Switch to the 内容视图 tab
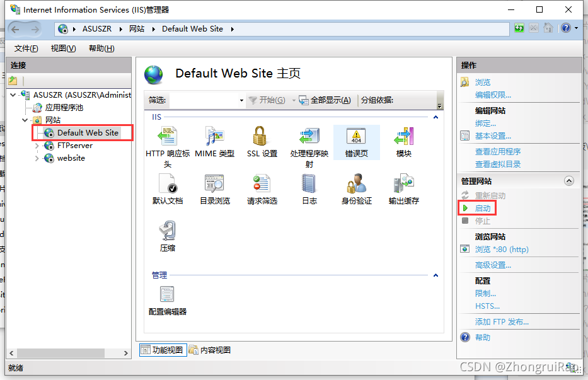 click(210, 350)
